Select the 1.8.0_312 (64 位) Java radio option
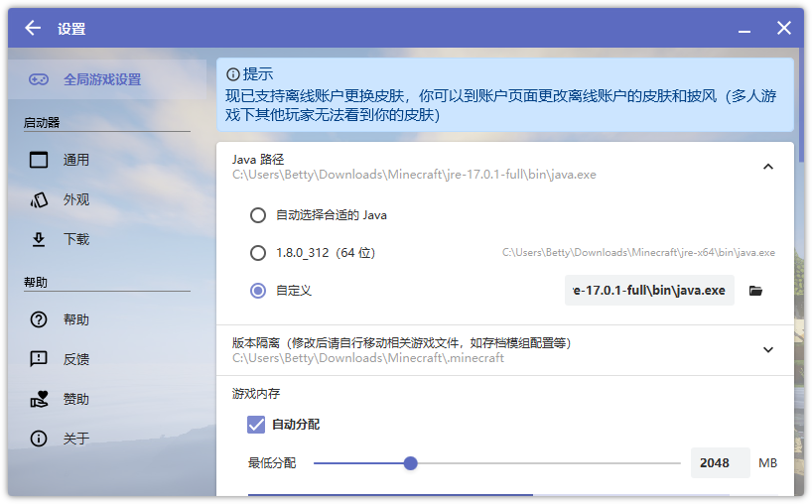812x504 pixels. (258, 253)
